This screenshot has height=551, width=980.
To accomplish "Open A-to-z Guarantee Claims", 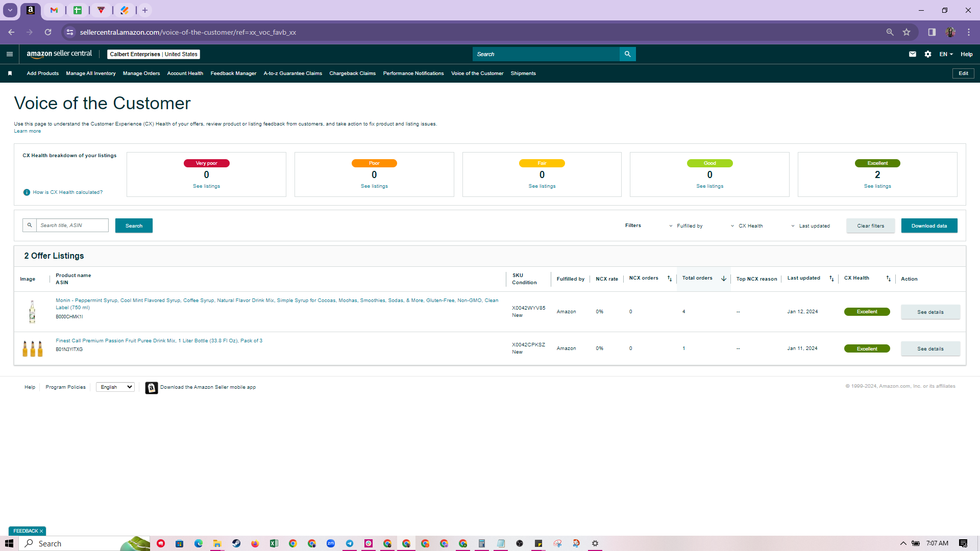I will [293, 73].
